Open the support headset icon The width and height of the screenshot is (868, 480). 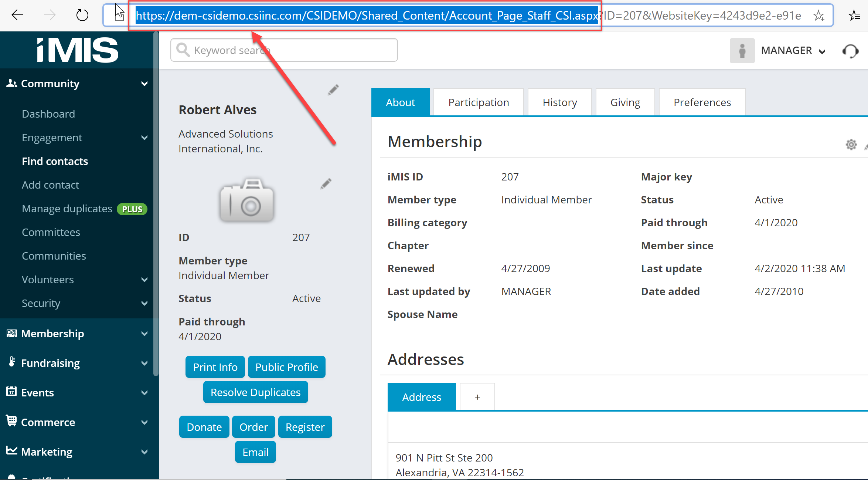point(851,50)
